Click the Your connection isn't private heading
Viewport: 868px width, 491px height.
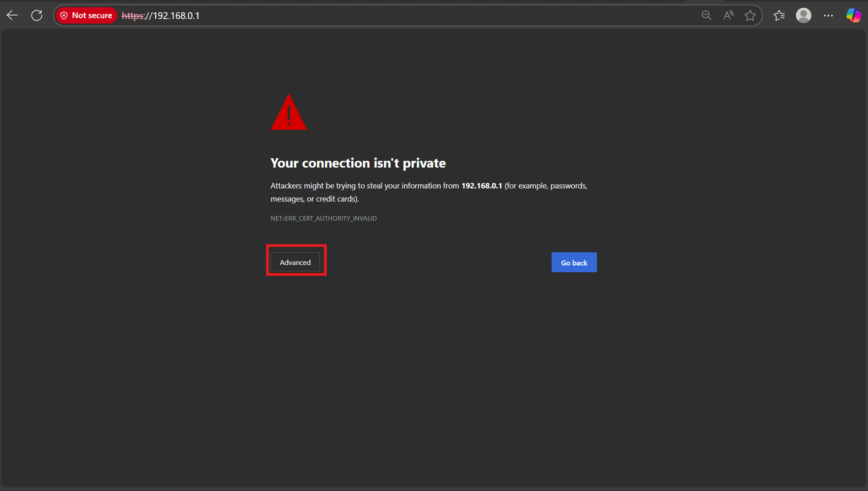pyautogui.click(x=358, y=163)
